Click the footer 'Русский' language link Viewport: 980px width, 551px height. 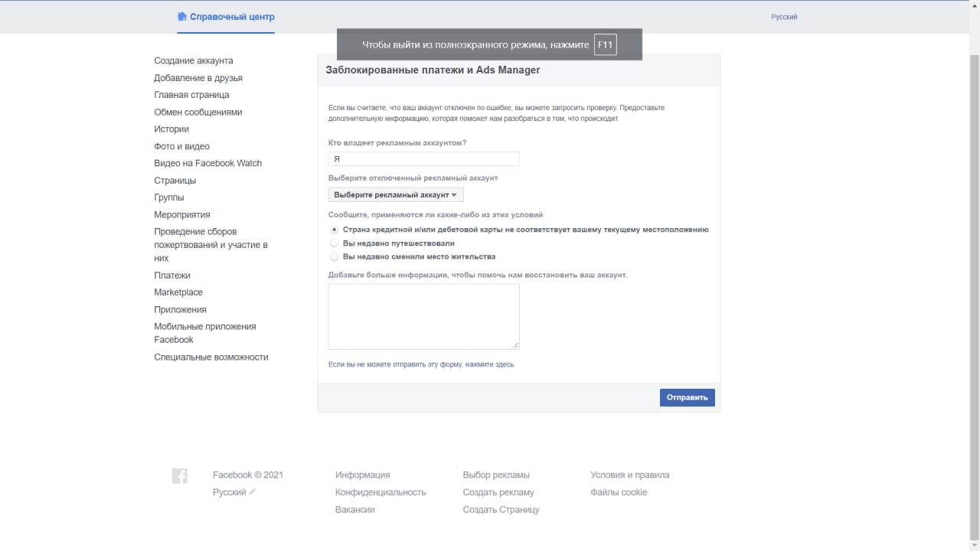[229, 492]
